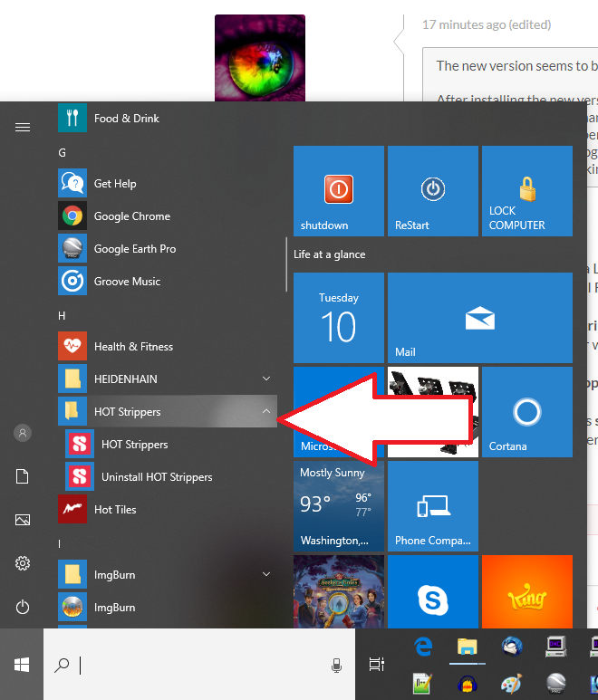Open Thunderbird from the taskbar
Image resolution: width=598 pixels, height=700 pixels.
point(512,647)
